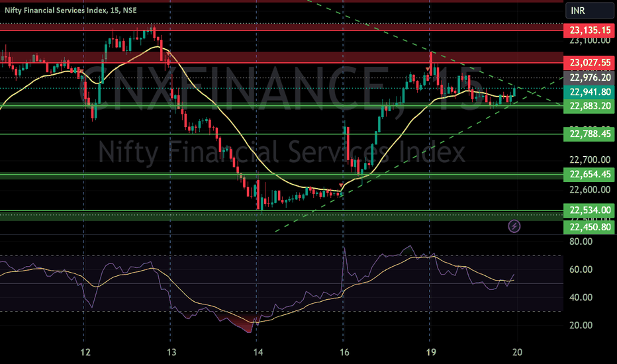Select the 23,135.15 red price label
This screenshot has width=617, height=364.
click(589, 30)
